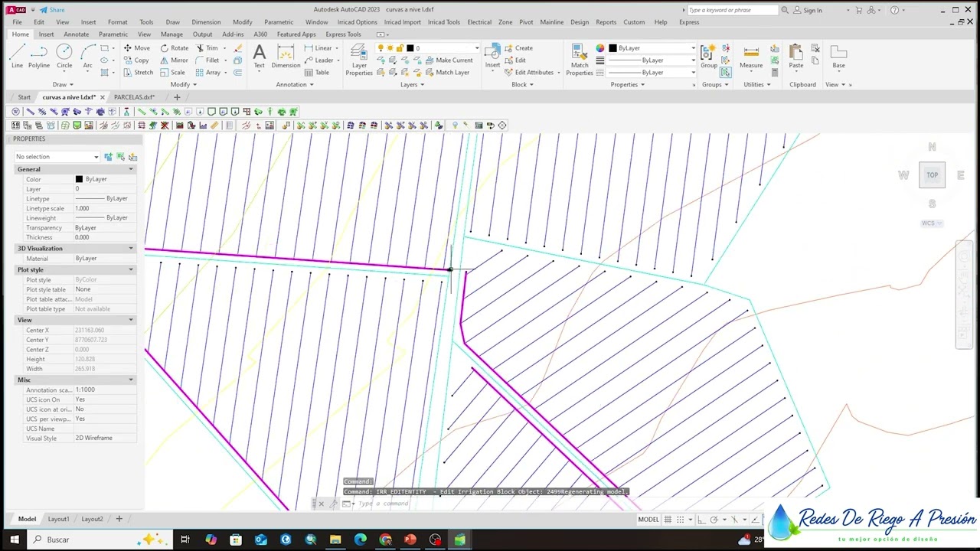The height and width of the screenshot is (551, 980).
Task: Activate the Mirror command
Action: (174, 60)
